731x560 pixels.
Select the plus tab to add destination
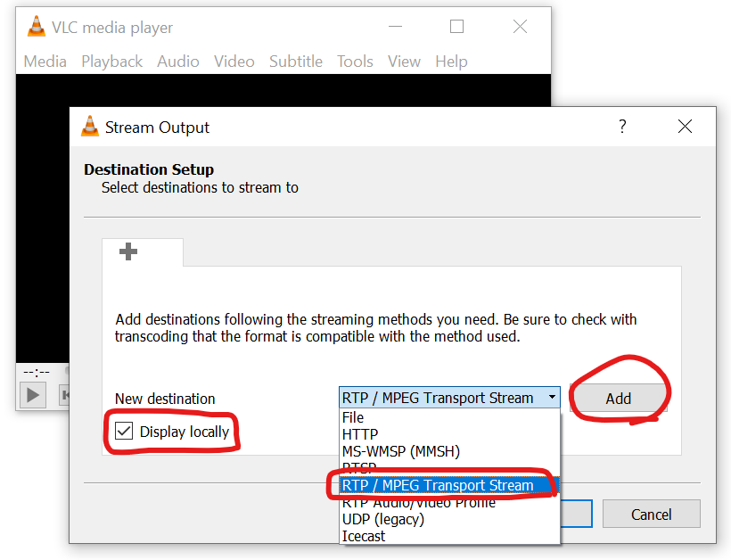143,252
